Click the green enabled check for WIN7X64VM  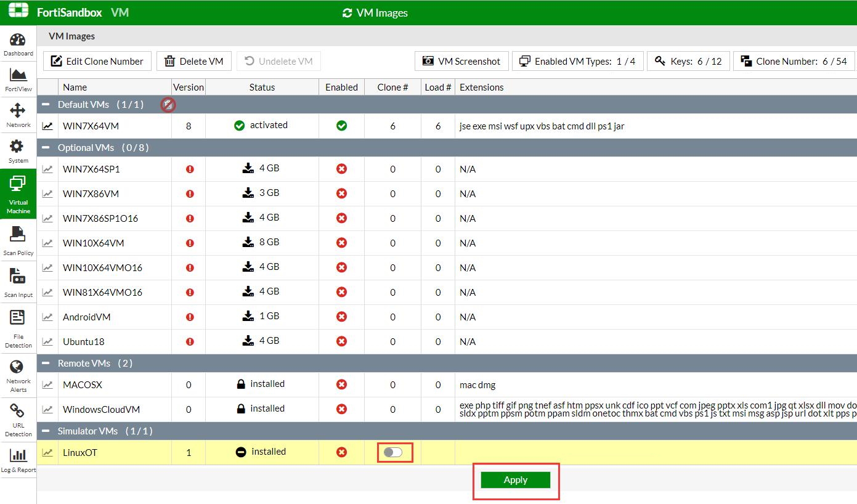tap(341, 126)
